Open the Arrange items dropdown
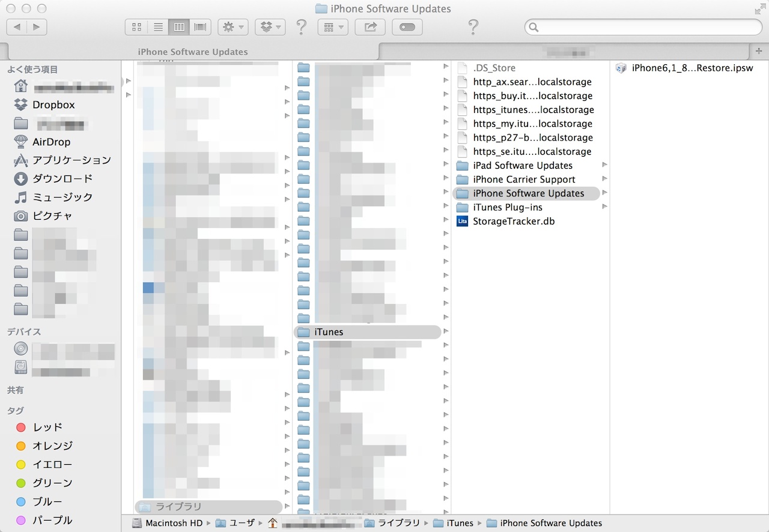 pos(333,27)
